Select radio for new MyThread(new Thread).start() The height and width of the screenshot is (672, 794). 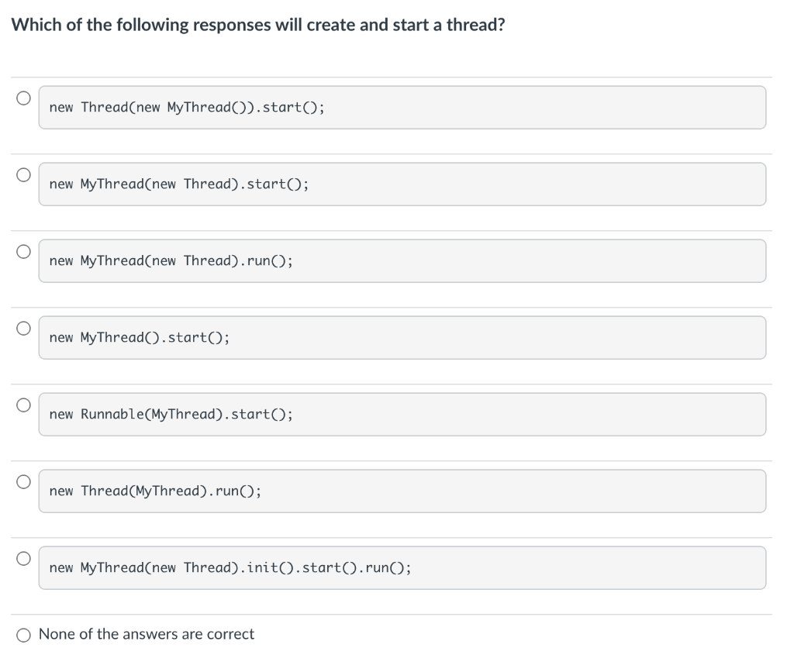(23, 174)
